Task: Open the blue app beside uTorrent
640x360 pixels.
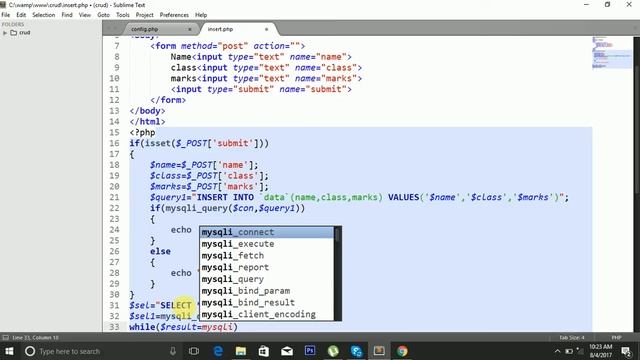Action: coord(356,351)
